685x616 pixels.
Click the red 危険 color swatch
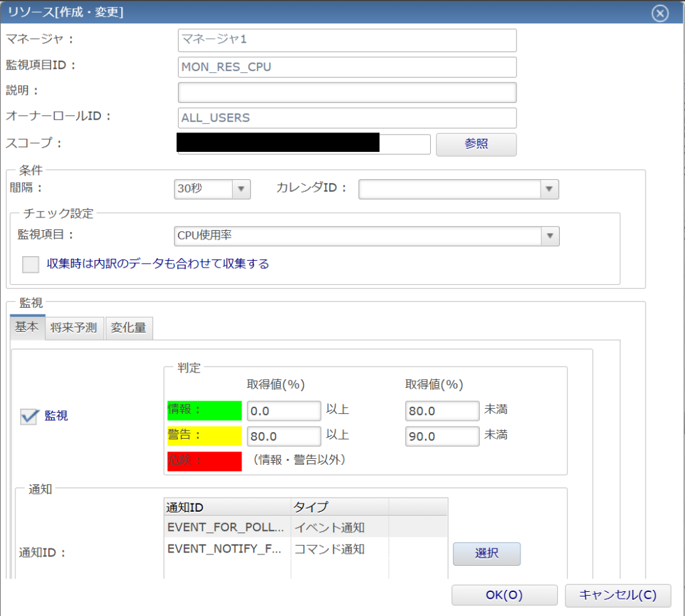pyautogui.click(x=204, y=461)
